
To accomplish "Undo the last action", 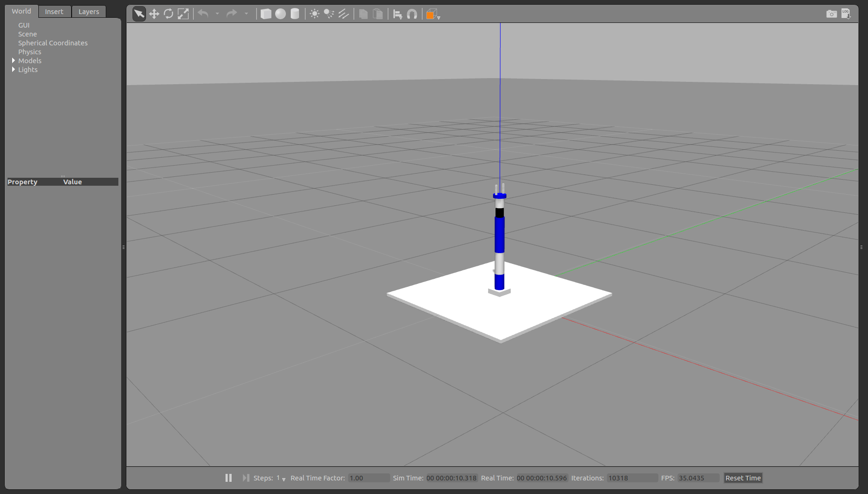I will (203, 14).
